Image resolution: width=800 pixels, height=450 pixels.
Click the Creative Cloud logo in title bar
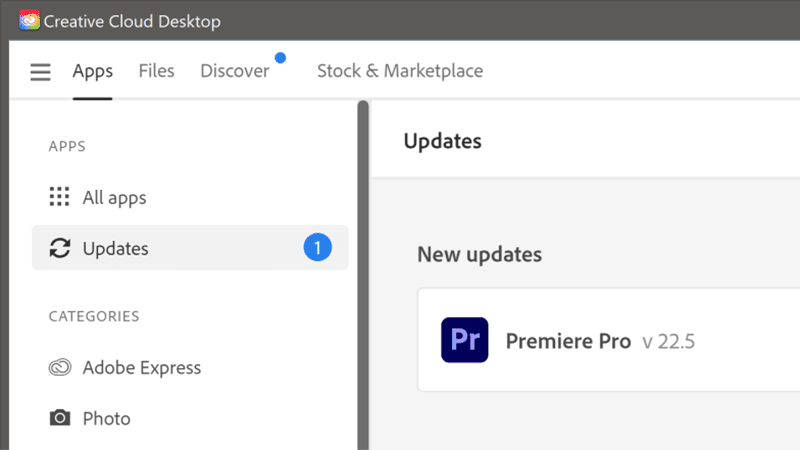point(29,21)
